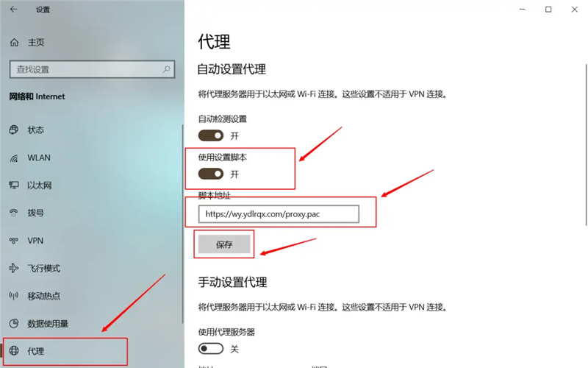The height and width of the screenshot is (368, 588).
Task: Enable the 使用代理服务器 switch
Action: click(x=211, y=349)
